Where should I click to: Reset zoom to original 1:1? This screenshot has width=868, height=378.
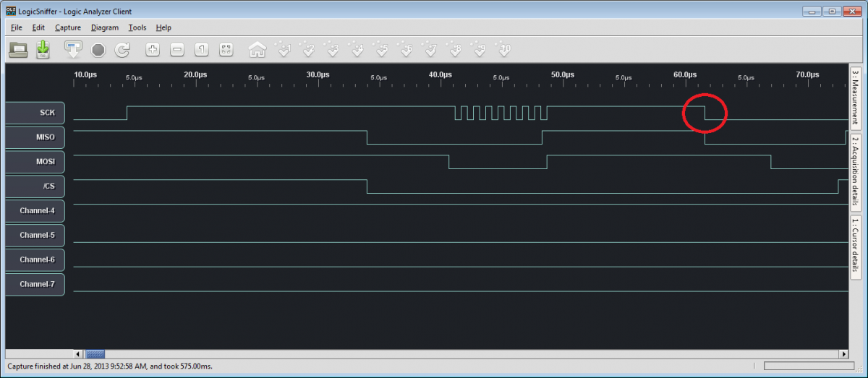tap(202, 50)
